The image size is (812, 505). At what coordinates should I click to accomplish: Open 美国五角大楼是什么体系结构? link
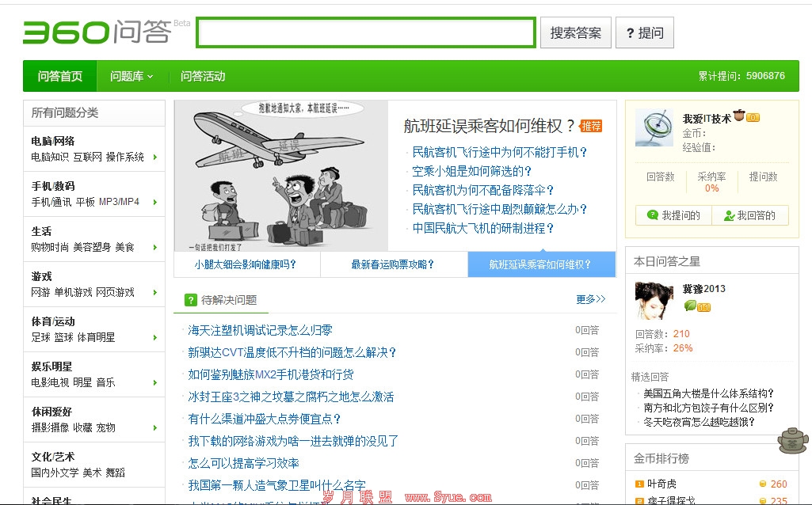(708, 393)
